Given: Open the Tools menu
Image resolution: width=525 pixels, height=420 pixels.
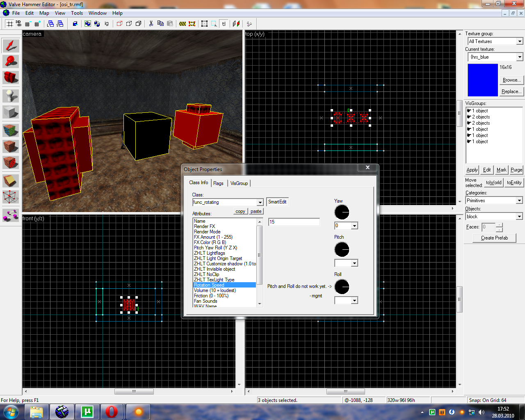Looking at the screenshot, I should point(77,13).
